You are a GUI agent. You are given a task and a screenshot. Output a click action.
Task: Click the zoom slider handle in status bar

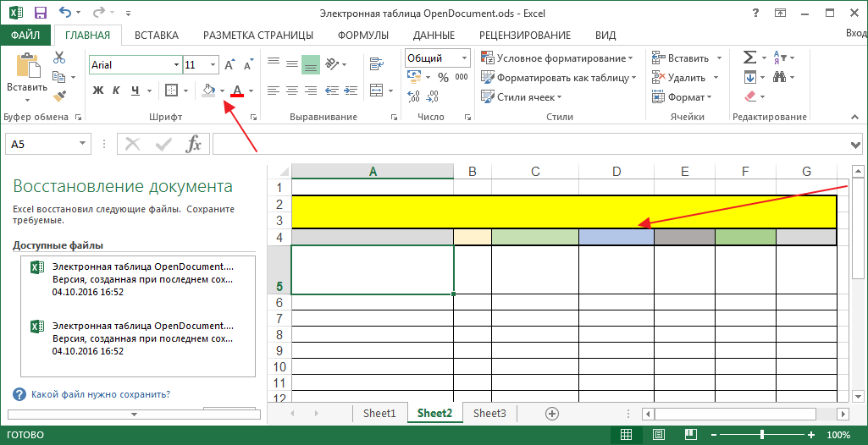click(x=762, y=434)
